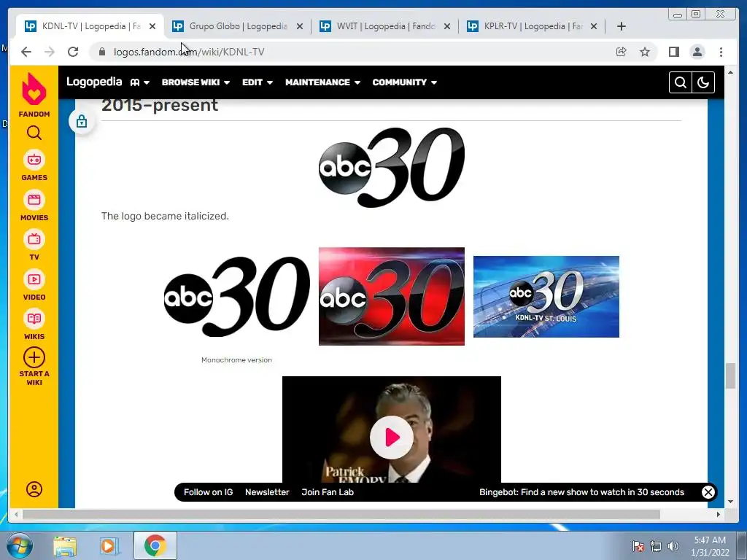This screenshot has width=747, height=560.
Task: Click the page lock icon
Action: 82,122
